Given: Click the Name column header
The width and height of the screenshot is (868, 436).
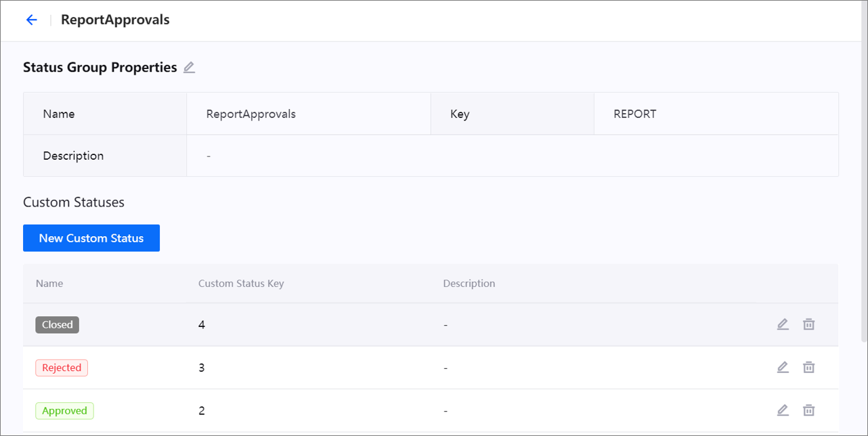Looking at the screenshot, I should [49, 284].
